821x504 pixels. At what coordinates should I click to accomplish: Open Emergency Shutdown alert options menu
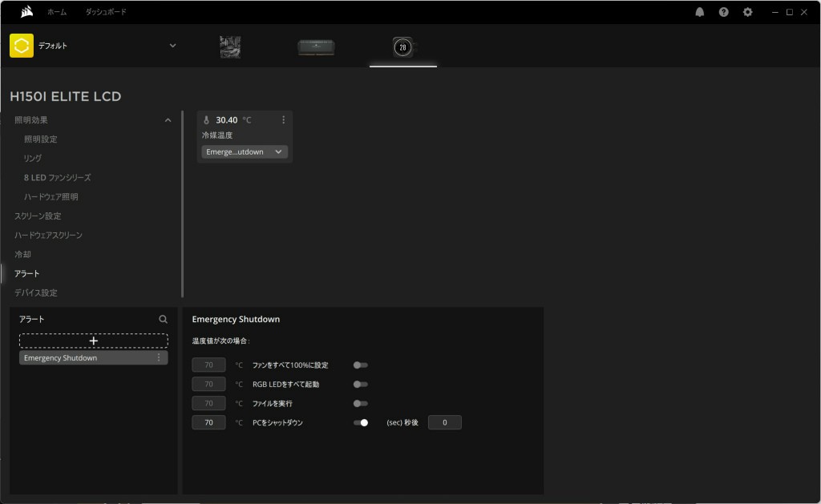(159, 358)
